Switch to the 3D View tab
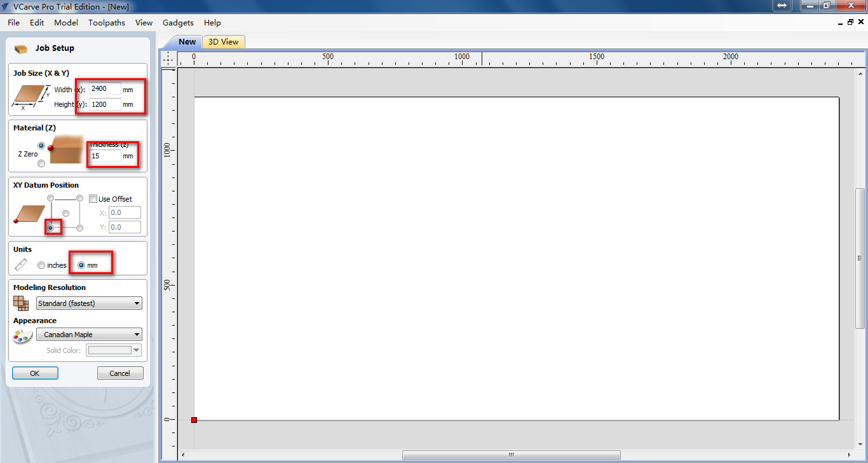Screen dimensions: 868x463 click(224, 42)
